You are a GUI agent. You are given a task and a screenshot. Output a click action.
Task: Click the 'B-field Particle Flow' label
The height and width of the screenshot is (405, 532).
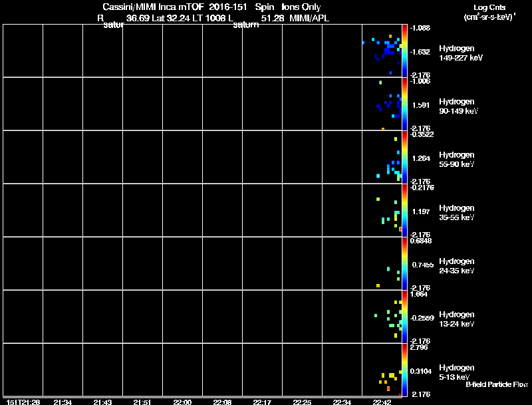tap(497, 384)
